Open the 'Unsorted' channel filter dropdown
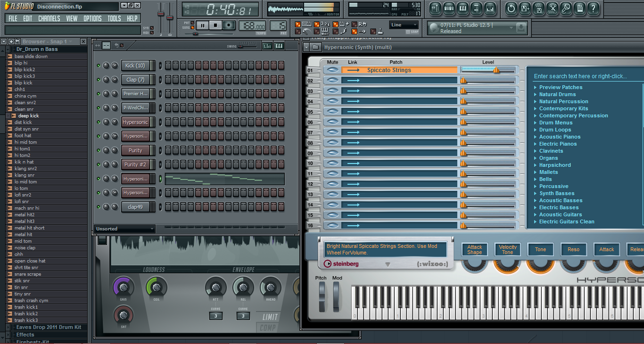644x344 pixels. pos(125,229)
